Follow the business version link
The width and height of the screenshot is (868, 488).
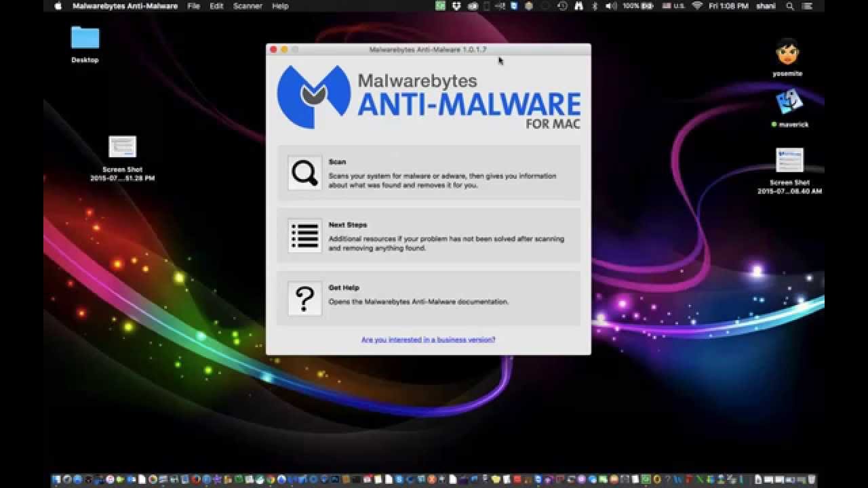(x=428, y=340)
